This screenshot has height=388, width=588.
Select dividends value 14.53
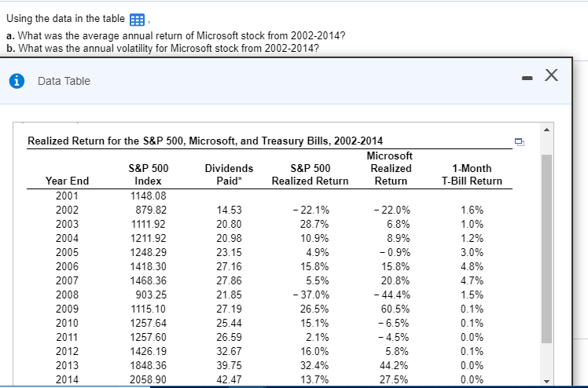pos(229,210)
